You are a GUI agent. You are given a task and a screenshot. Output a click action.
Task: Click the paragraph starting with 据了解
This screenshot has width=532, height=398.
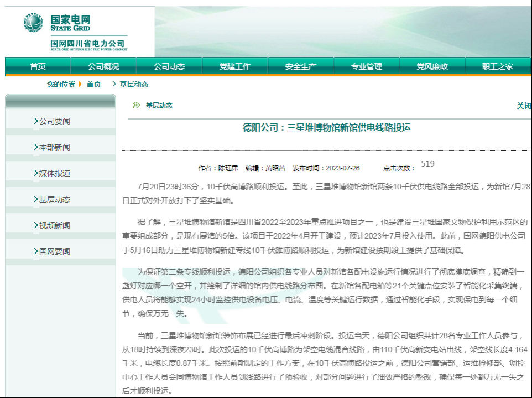(x=325, y=236)
